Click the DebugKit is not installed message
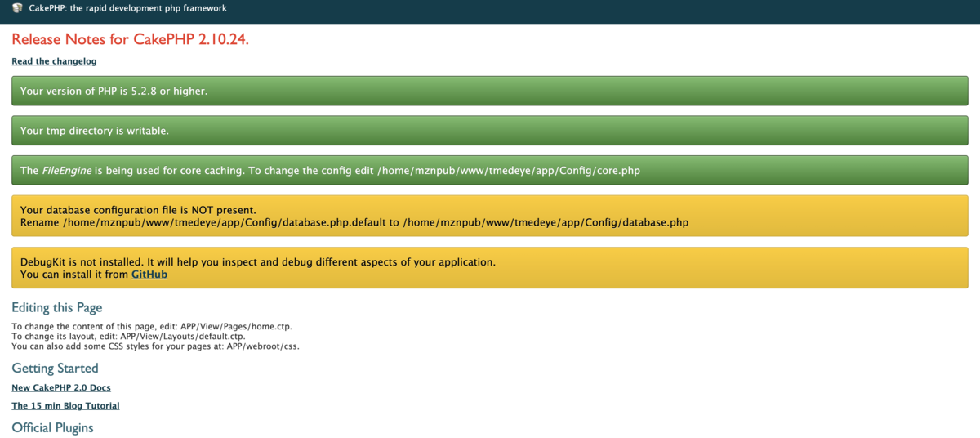Image resolution: width=980 pixels, height=438 pixels. point(258,262)
